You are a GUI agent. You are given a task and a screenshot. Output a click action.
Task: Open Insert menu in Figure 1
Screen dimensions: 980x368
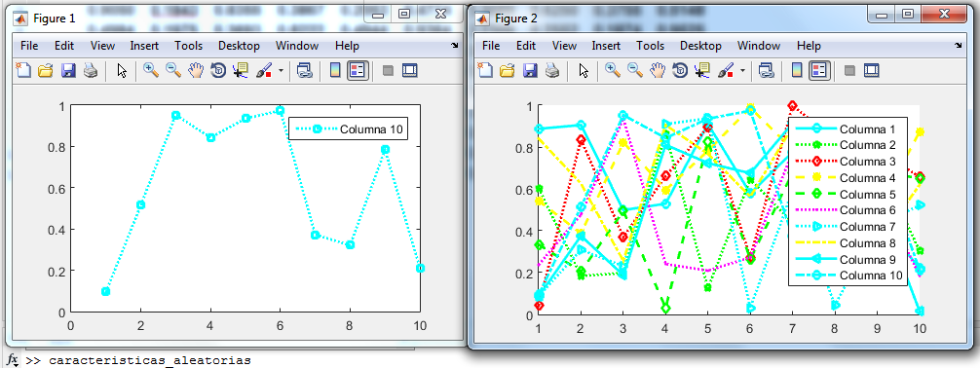coord(144,46)
